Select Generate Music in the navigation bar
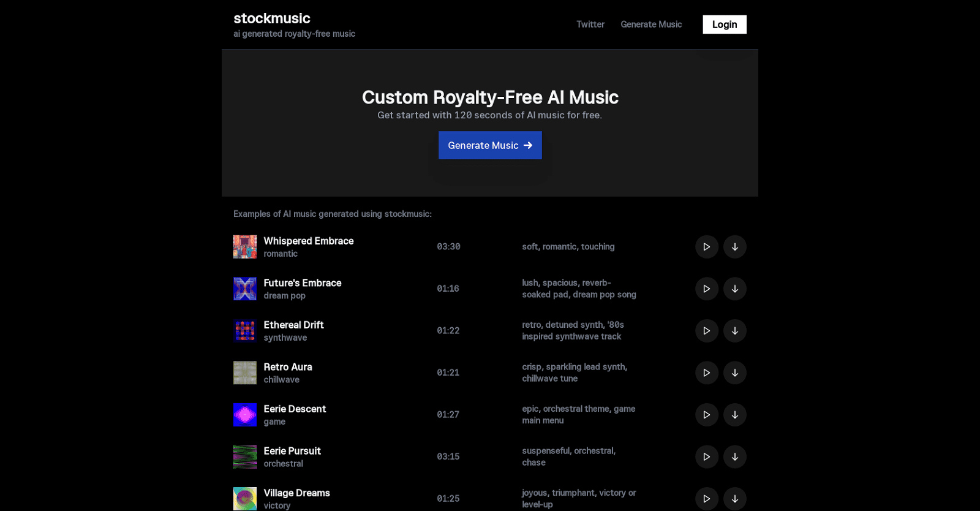The height and width of the screenshot is (511, 980). pyautogui.click(x=650, y=25)
